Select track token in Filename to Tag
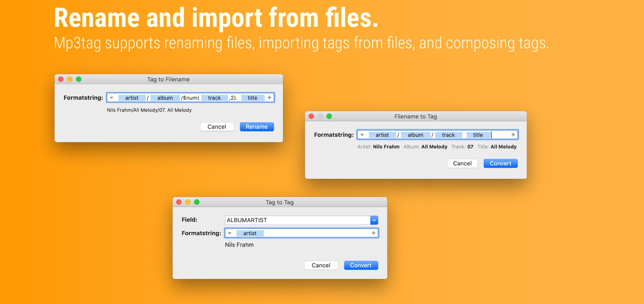The image size is (644, 304). [x=448, y=135]
